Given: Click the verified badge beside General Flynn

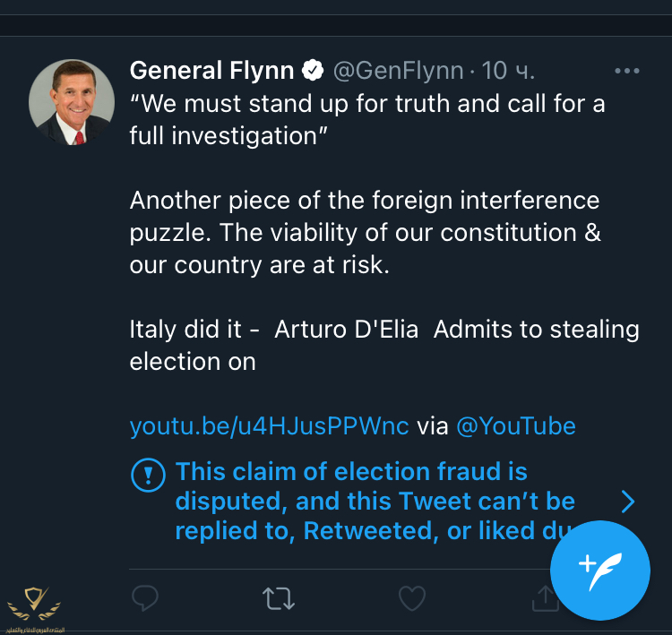Looking at the screenshot, I should [x=313, y=70].
